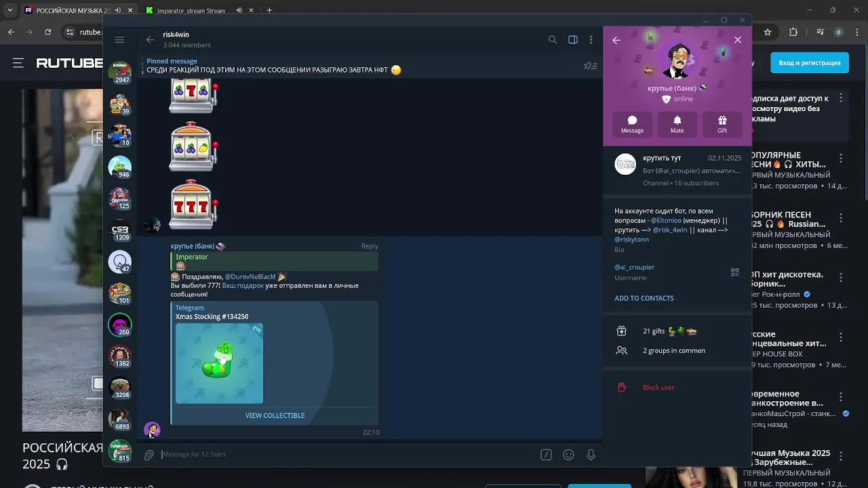Image resolution: width=868 pixels, height=488 pixels.
Task: Open a new browser tab
Action: [x=269, y=10]
